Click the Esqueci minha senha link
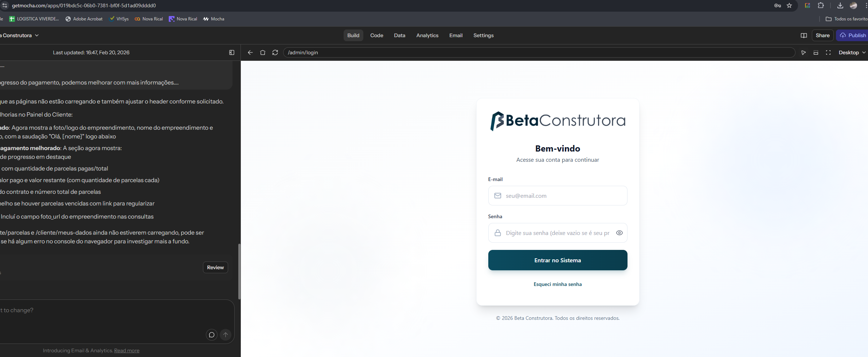 coord(558,284)
